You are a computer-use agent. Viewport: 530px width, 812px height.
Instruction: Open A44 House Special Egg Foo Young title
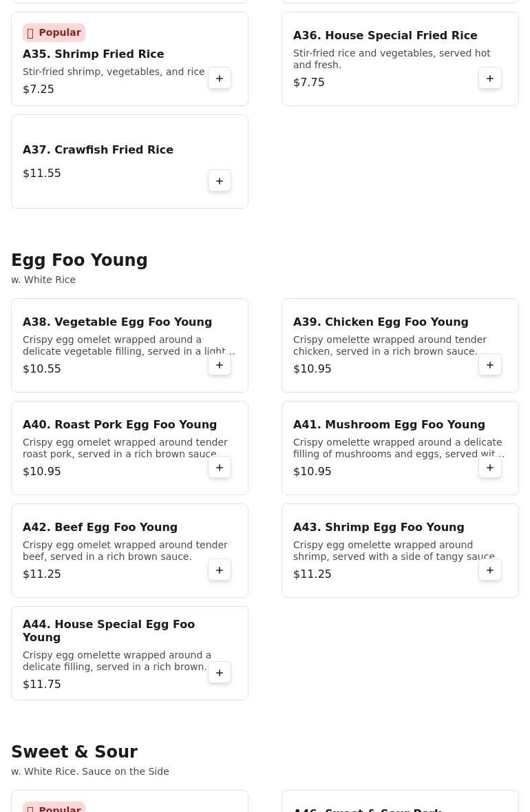coord(109,631)
